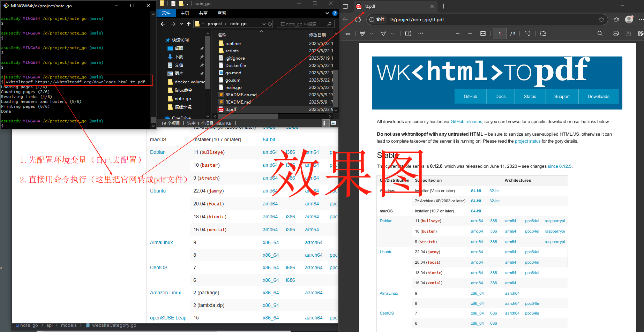
Task: Select the tt.pdf file in Explorer
Action: (231, 110)
